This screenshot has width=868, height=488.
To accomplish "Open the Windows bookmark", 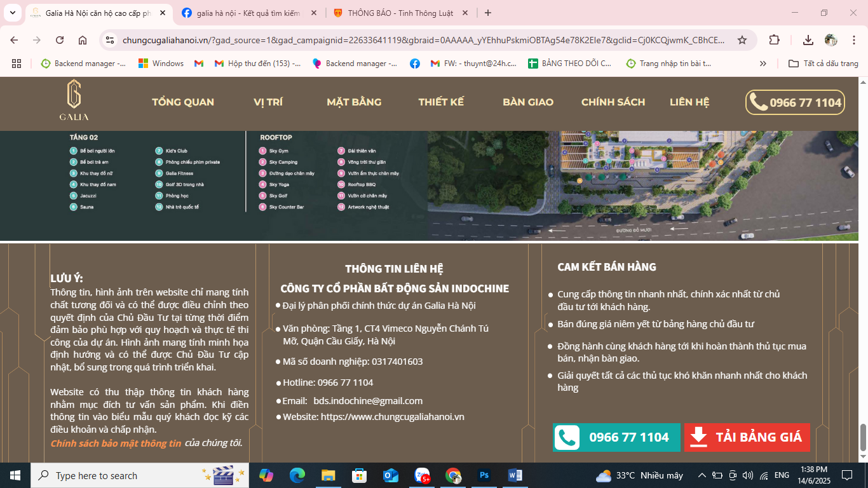I will click(161, 64).
